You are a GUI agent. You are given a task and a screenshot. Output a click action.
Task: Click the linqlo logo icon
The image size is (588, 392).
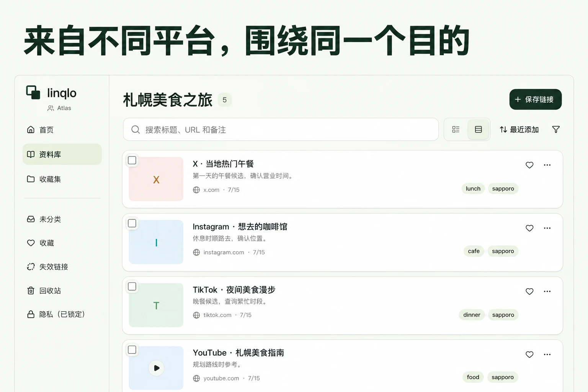pyautogui.click(x=33, y=92)
